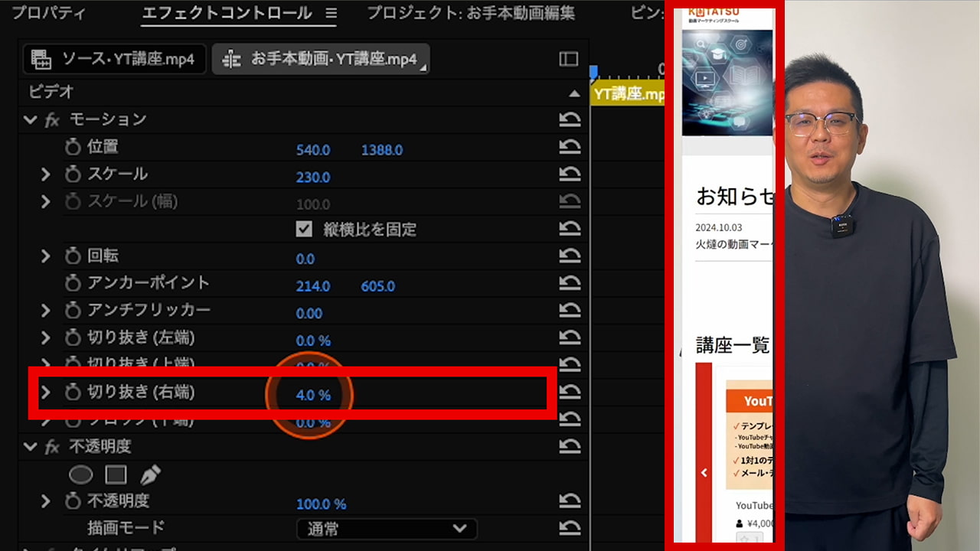The height and width of the screenshot is (551, 980).
Task: Toggle the fx icon for モーション
Action: (x=53, y=120)
